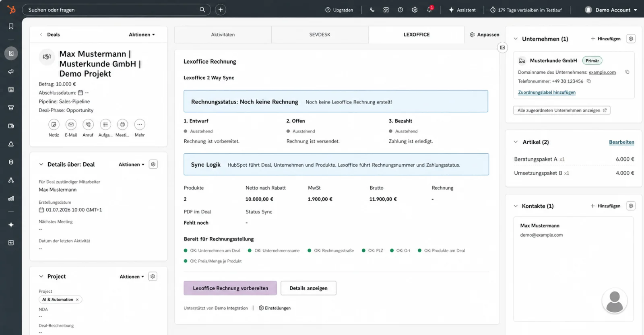Open gear settings for Details über: Deal
Screen dimensions: 644x335
pos(153,164)
